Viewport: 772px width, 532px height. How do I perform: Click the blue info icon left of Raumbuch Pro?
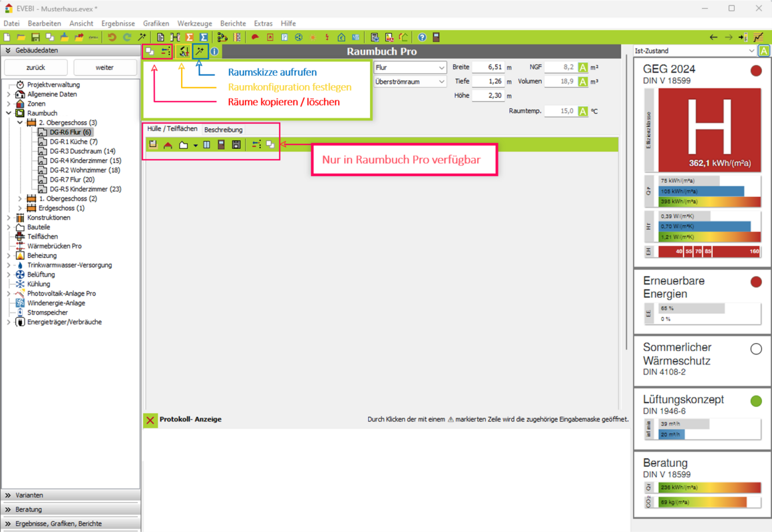point(214,51)
